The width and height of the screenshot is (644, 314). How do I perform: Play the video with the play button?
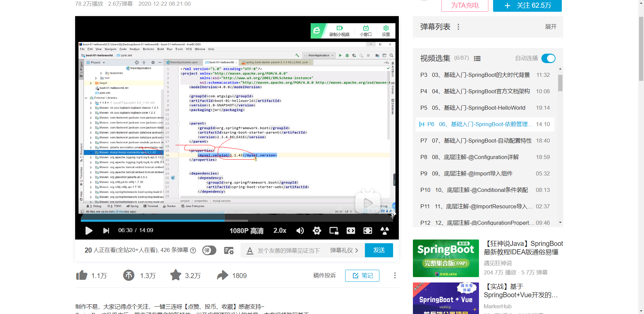coord(89,230)
